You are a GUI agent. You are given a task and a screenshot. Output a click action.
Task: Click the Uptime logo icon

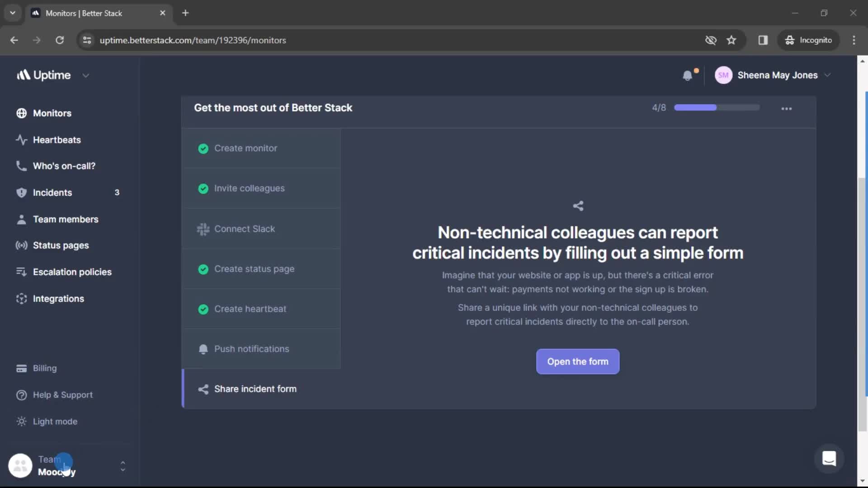tap(24, 75)
